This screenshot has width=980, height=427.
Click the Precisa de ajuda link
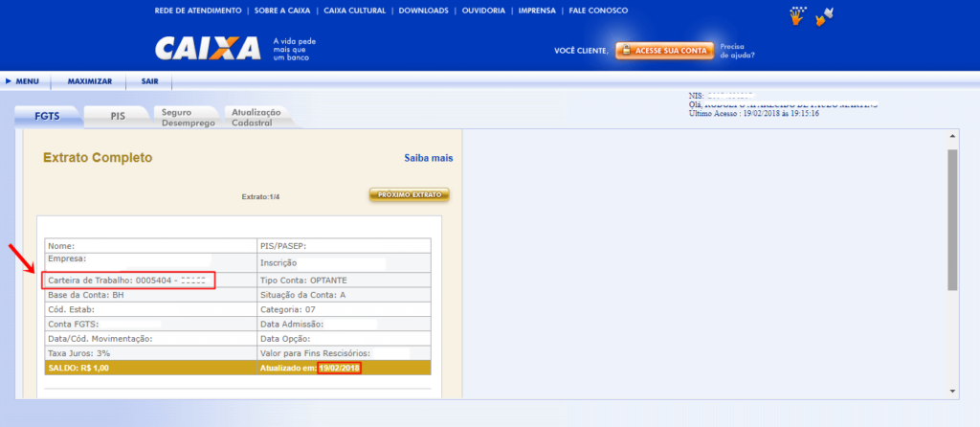[737, 50]
